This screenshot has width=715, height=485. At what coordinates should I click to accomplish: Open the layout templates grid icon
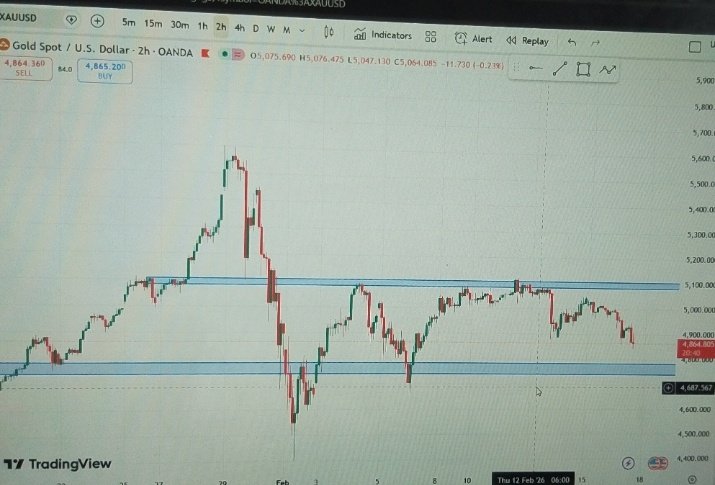[430, 37]
